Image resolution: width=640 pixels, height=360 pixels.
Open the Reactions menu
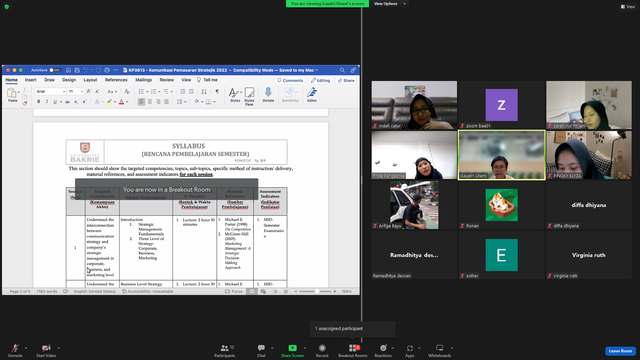tap(383, 350)
